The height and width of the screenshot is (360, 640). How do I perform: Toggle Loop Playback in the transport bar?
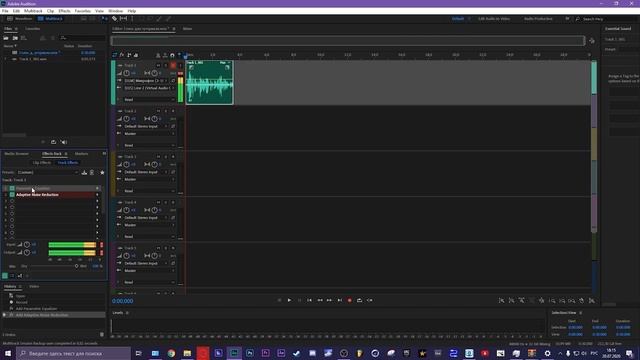360,300
